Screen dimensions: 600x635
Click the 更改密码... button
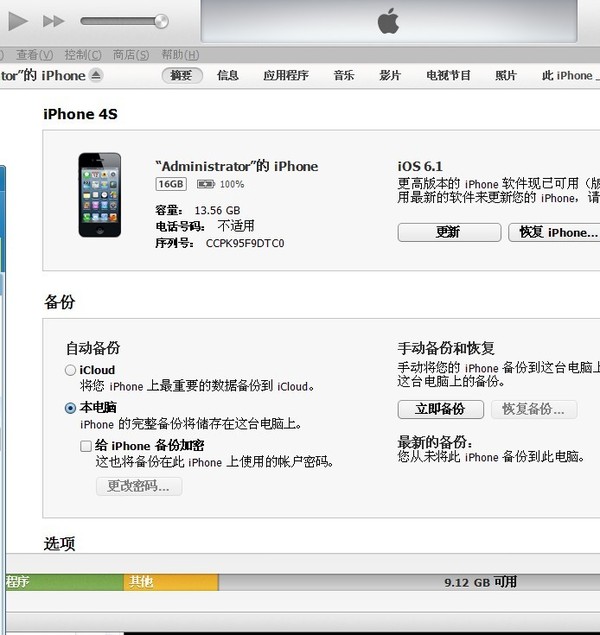coord(139,486)
